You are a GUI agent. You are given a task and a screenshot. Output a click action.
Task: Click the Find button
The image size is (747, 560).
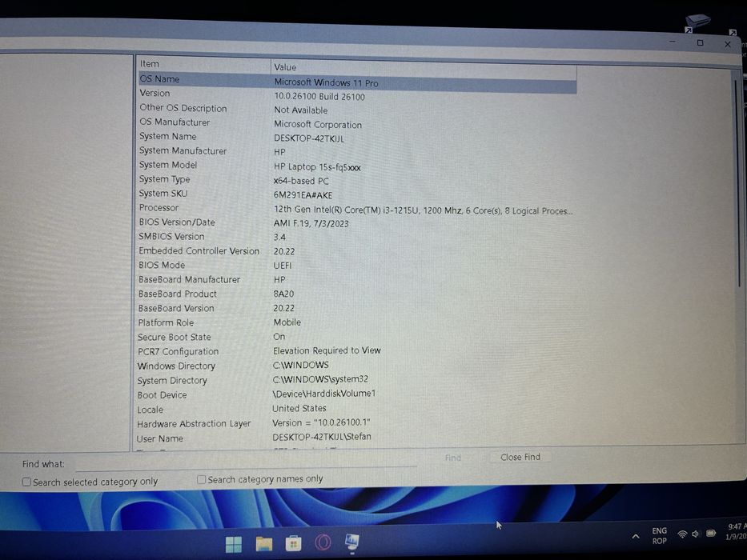point(452,458)
